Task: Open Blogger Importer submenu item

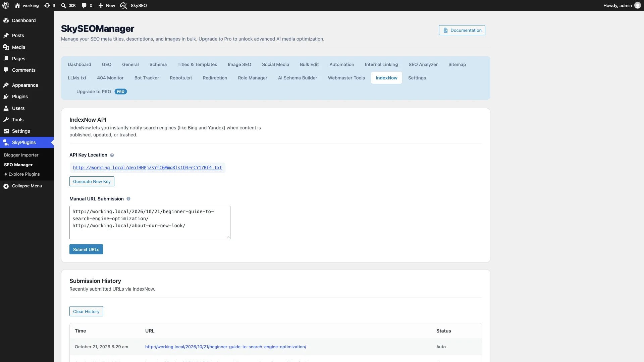Action: tap(21, 155)
